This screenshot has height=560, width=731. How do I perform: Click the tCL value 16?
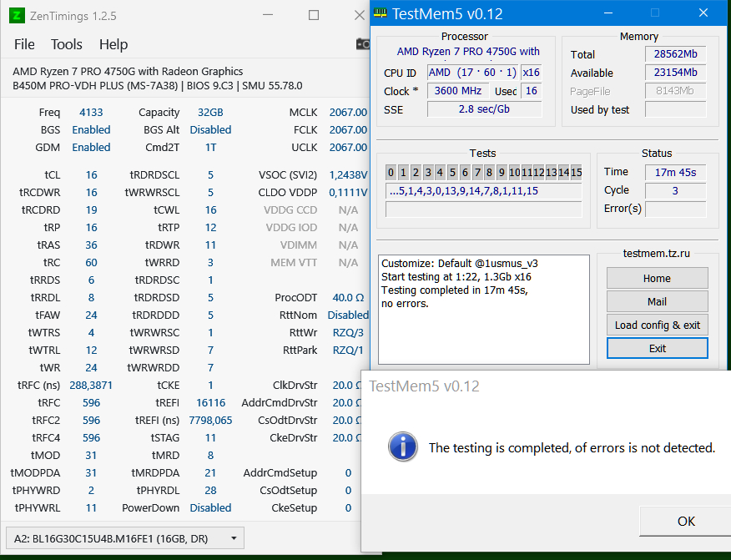click(91, 175)
